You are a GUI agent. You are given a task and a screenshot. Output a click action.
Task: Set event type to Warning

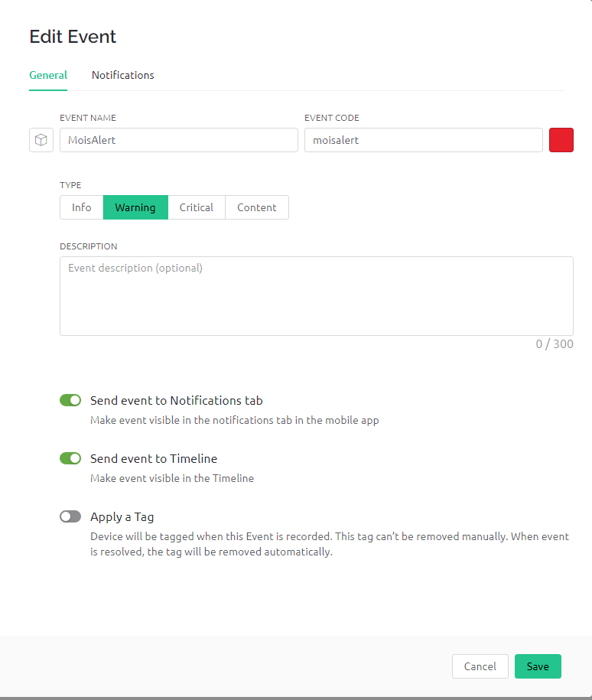135,207
